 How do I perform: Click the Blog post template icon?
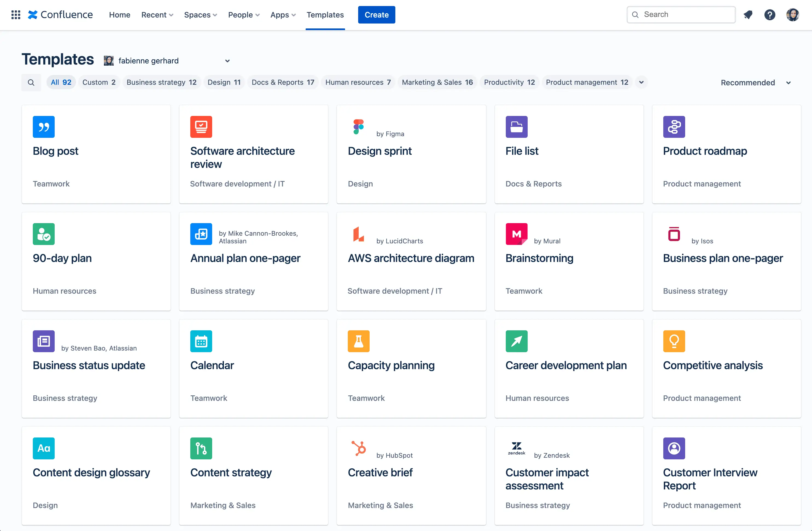pos(43,126)
